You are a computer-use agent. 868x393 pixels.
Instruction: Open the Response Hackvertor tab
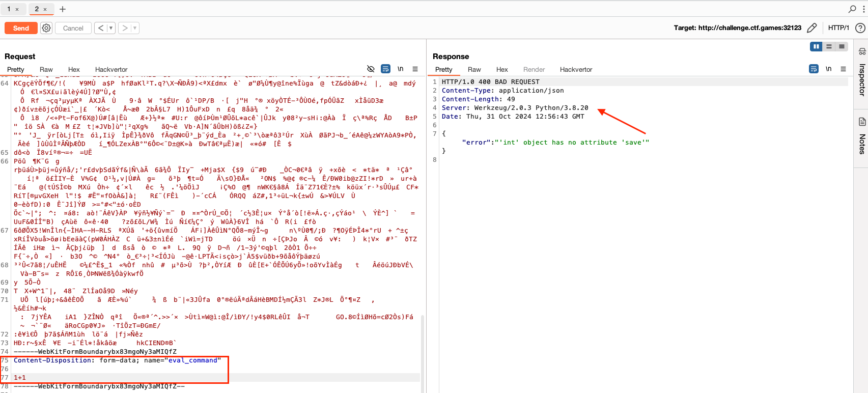576,69
